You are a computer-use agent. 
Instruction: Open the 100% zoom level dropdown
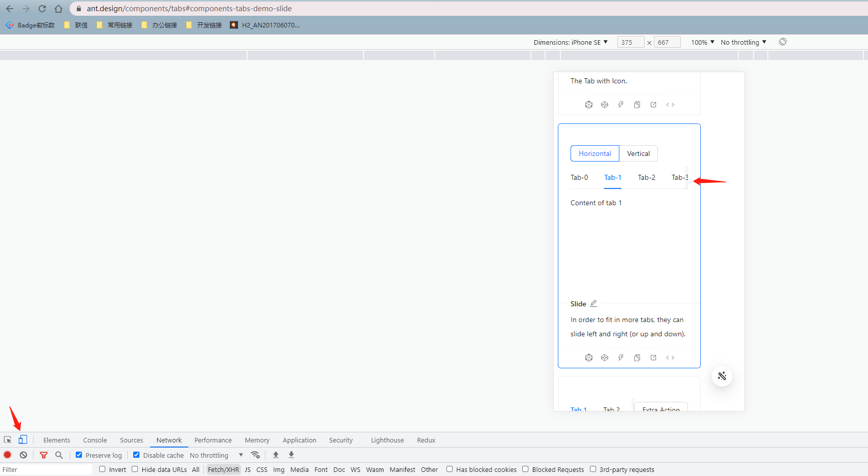(702, 42)
